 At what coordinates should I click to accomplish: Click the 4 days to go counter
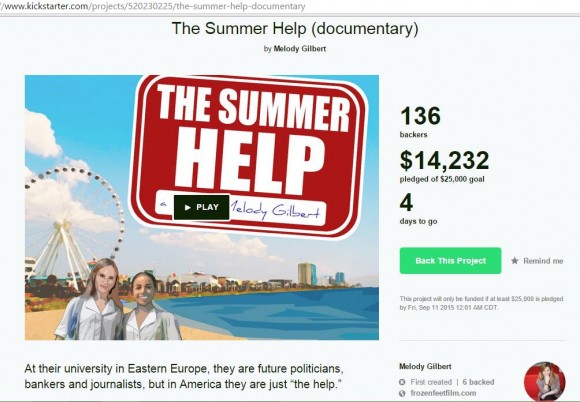click(x=418, y=209)
